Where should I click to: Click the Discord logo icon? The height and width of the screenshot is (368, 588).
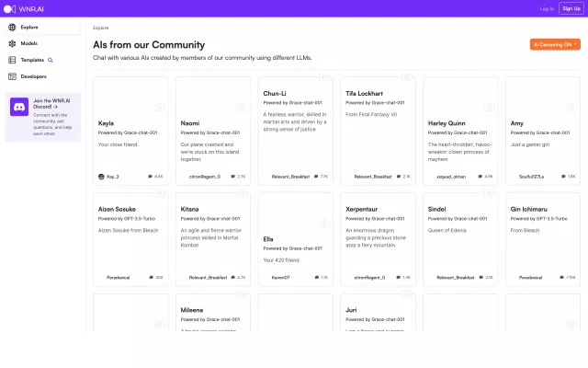click(19, 108)
